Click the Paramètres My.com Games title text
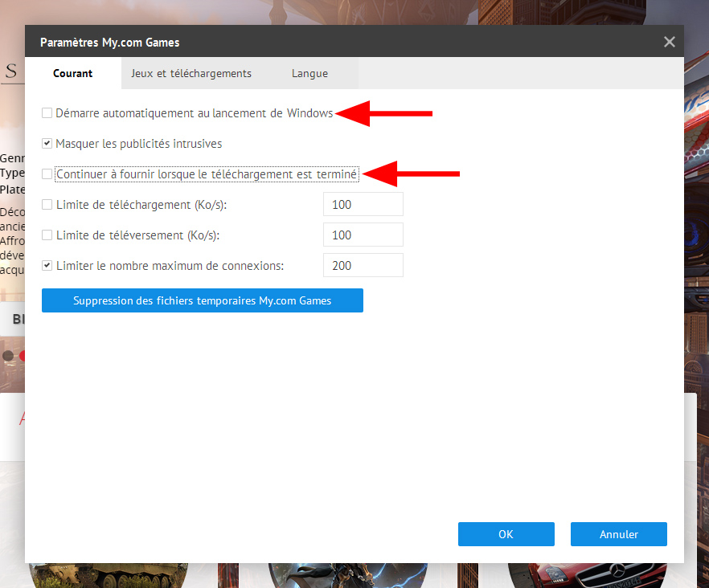This screenshot has height=588, width=709. (x=110, y=43)
